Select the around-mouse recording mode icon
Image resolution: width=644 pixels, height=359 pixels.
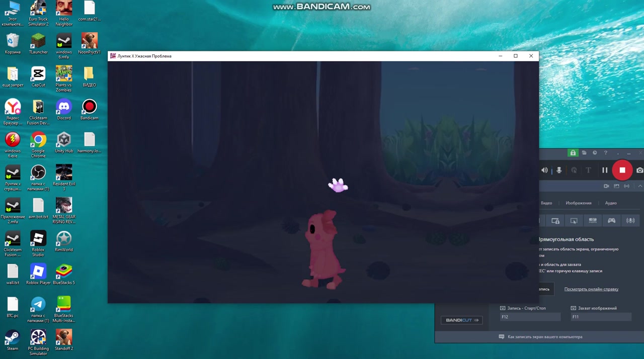574,221
